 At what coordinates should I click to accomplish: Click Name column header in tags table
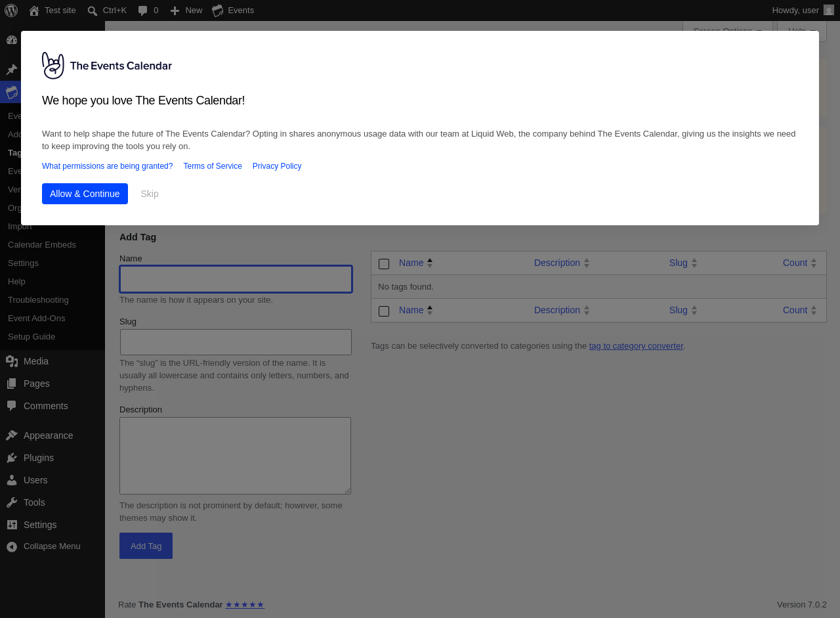pos(411,263)
